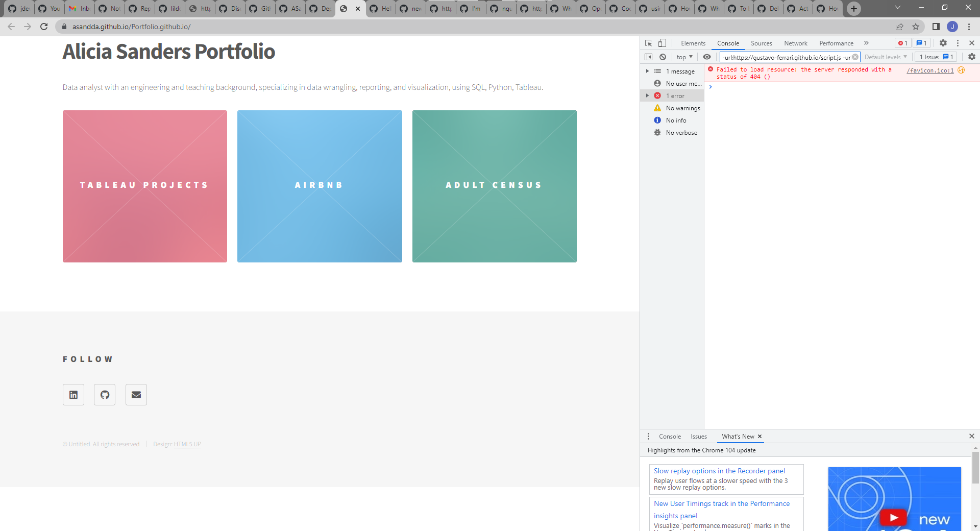Create a live expression with eye icon

click(x=707, y=57)
